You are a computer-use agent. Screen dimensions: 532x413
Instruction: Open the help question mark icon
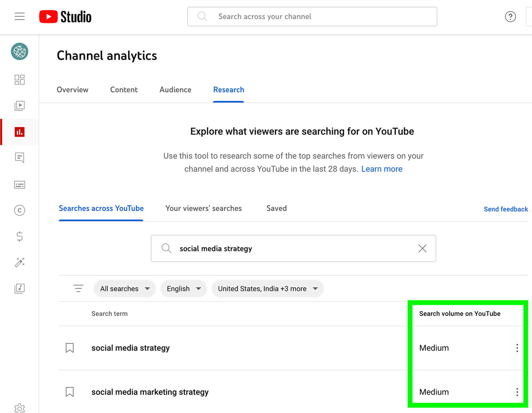pos(510,16)
